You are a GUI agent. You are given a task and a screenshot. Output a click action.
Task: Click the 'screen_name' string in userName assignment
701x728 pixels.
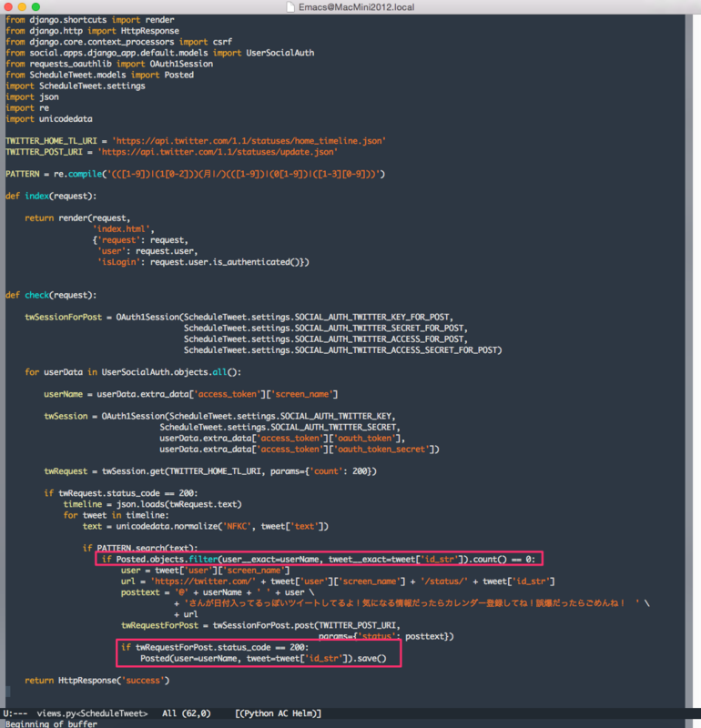(x=302, y=395)
